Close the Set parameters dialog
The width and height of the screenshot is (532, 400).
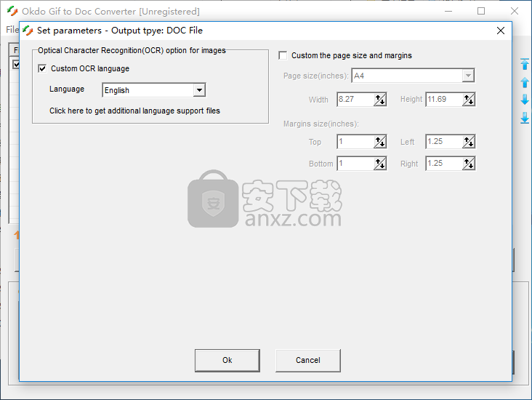(501, 31)
